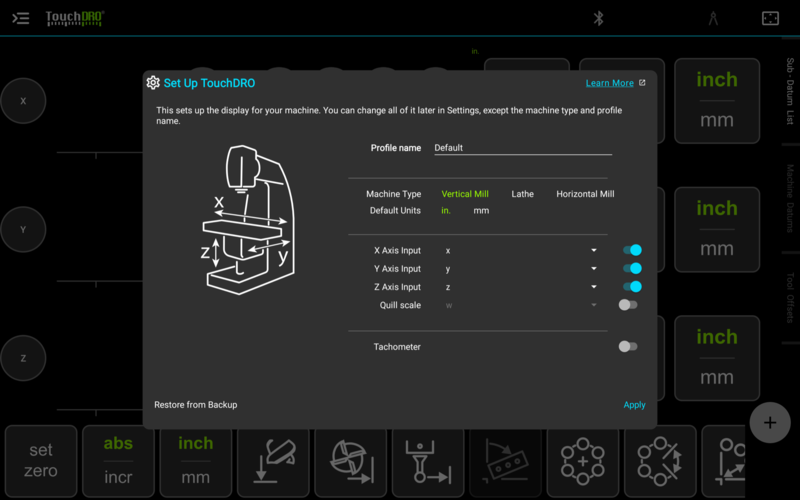
Task: Click the Apply button
Action: [x=634, y=405]
